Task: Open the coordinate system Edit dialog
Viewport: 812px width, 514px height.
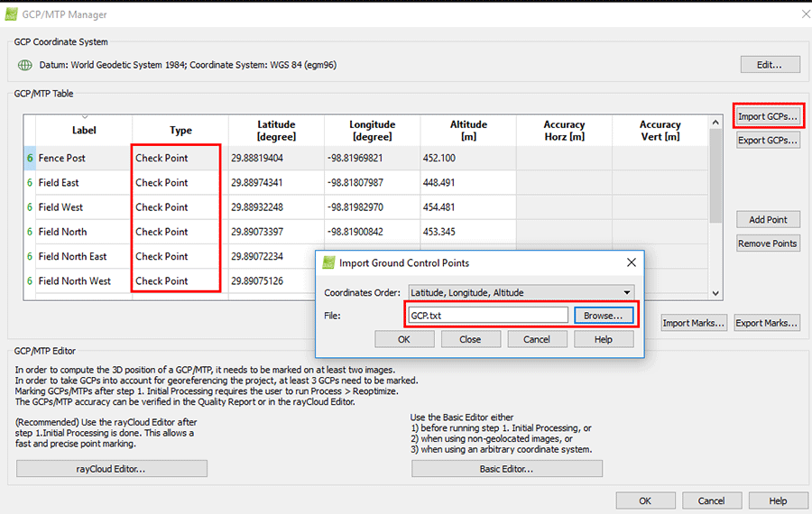Action: coord(770,65)
